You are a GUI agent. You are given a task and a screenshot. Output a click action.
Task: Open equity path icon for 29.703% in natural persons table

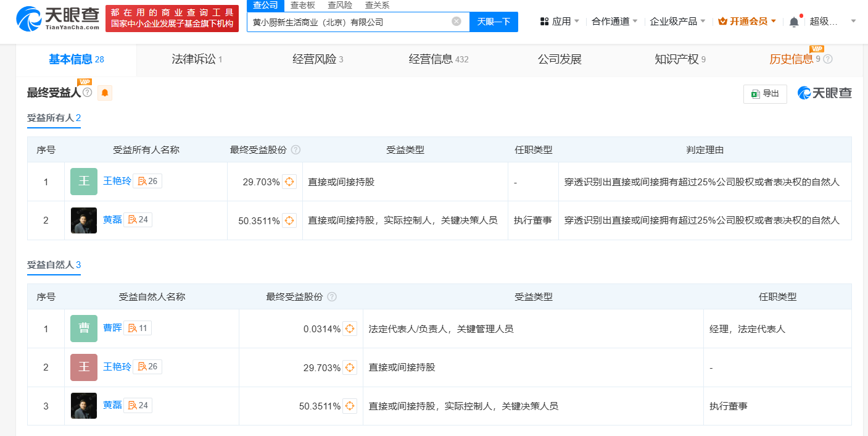pos(350,367)
